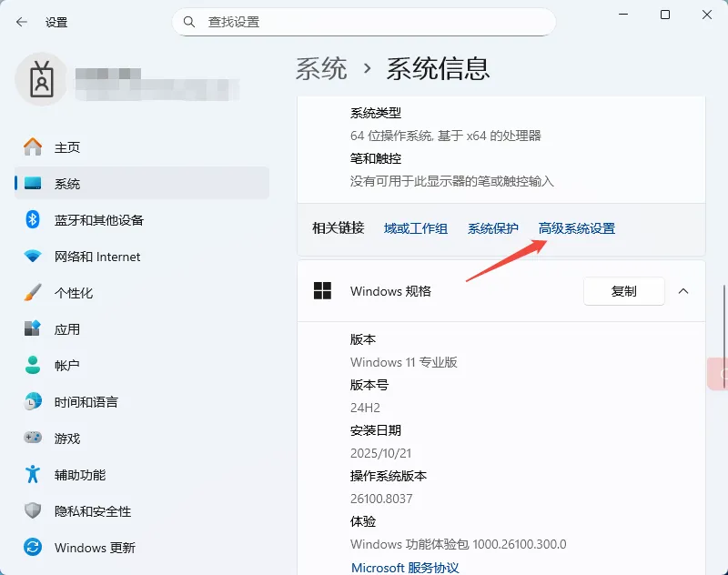Click the Gaming controller icon
This screenshot has height=575, width=728.
click(33, 438)
